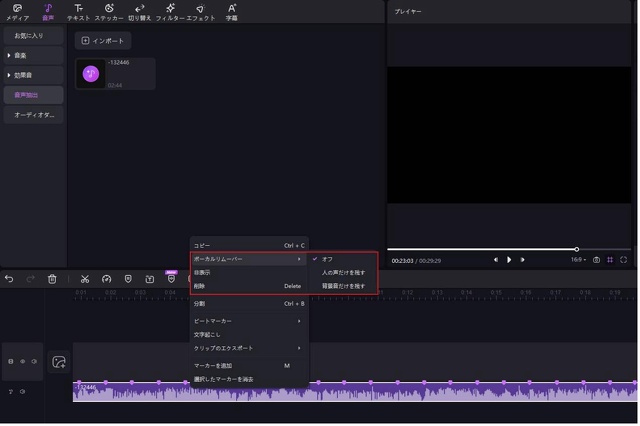The width and height of the screenshot is (640, 426).
Task: Click the undo arrow in timeline toolbar
Action: click(x=9, y=280)
